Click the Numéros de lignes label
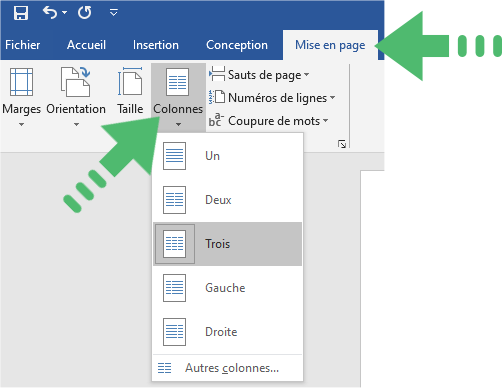Viewport: 502px width, 388px height. [277, 98]
